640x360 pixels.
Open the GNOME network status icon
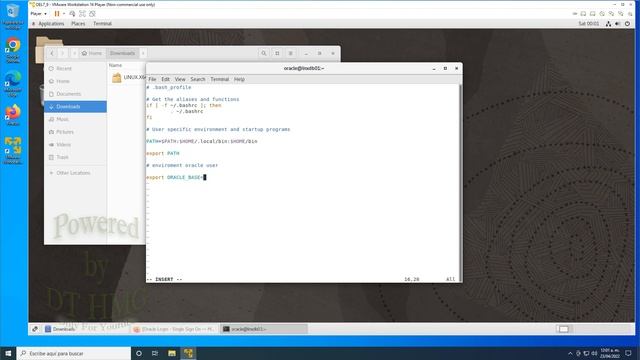pos(609,24)
